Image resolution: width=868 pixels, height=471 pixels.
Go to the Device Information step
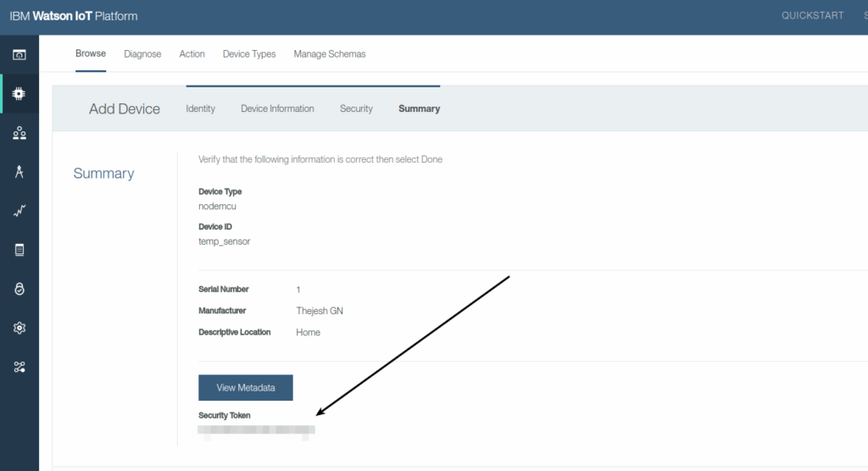277,108
